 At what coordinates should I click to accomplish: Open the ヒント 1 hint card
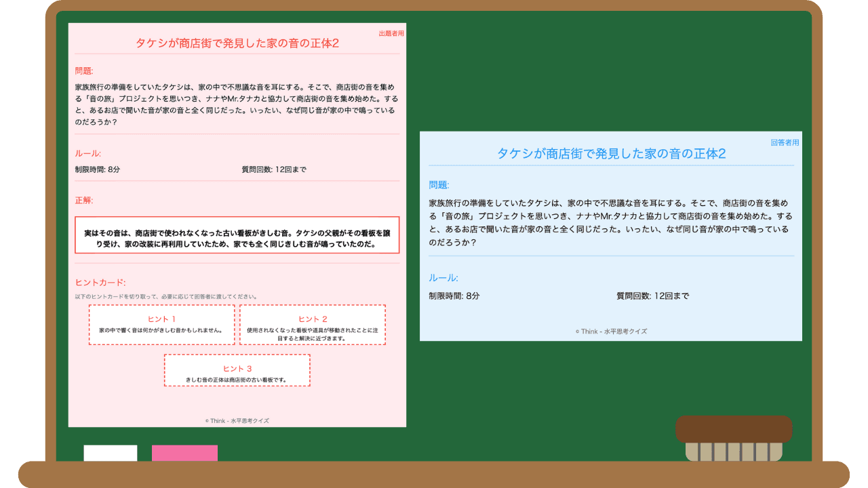[161, 325]
